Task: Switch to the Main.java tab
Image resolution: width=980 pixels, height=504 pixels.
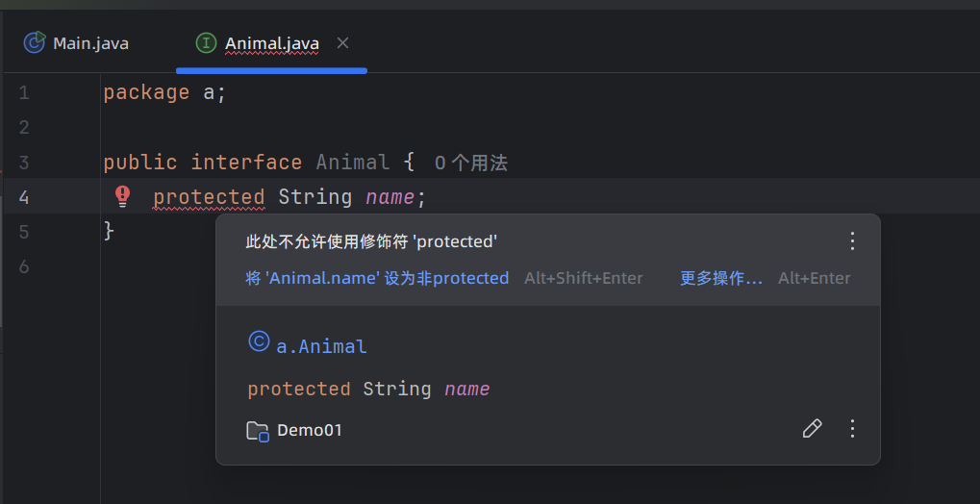Action: point(90,43)
